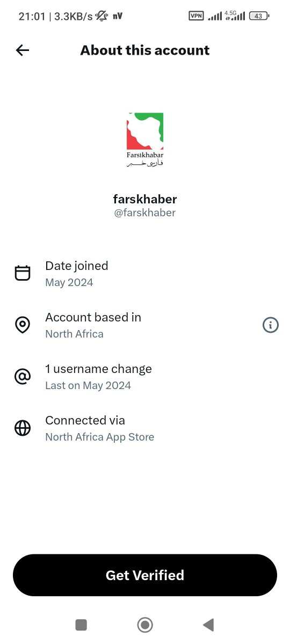Select the 1 username change row
This screenshot has height=644, width=290.
coord(145,377)
